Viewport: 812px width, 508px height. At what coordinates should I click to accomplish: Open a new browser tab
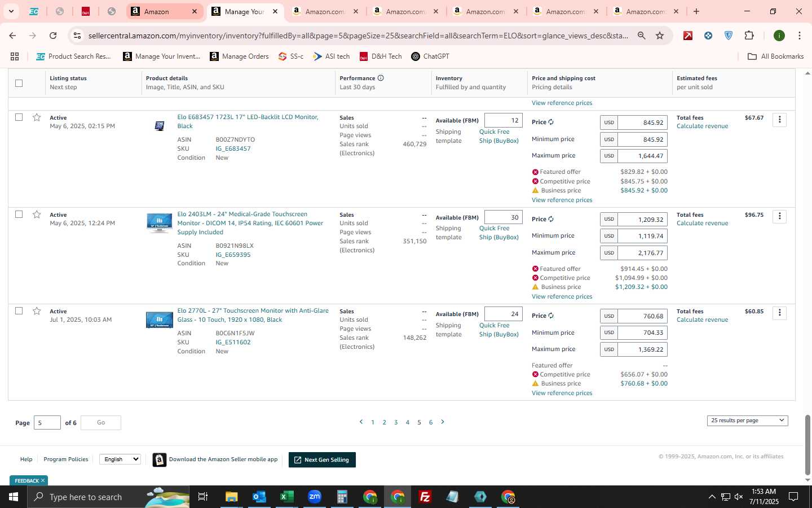(696, 11)
